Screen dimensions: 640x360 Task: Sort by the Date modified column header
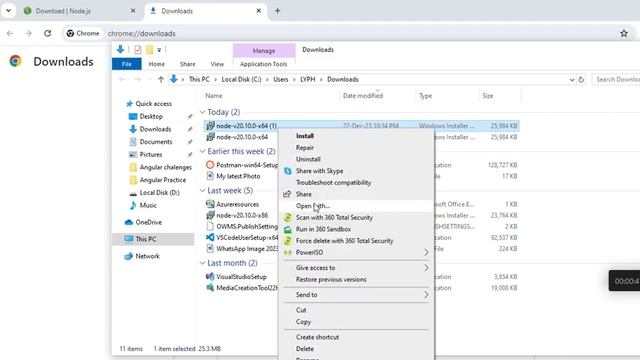point(363,96)
